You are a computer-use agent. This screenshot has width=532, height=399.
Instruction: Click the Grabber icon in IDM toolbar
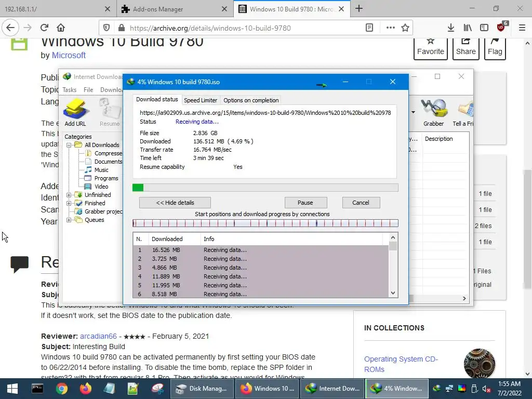click(x=434, y=113)
